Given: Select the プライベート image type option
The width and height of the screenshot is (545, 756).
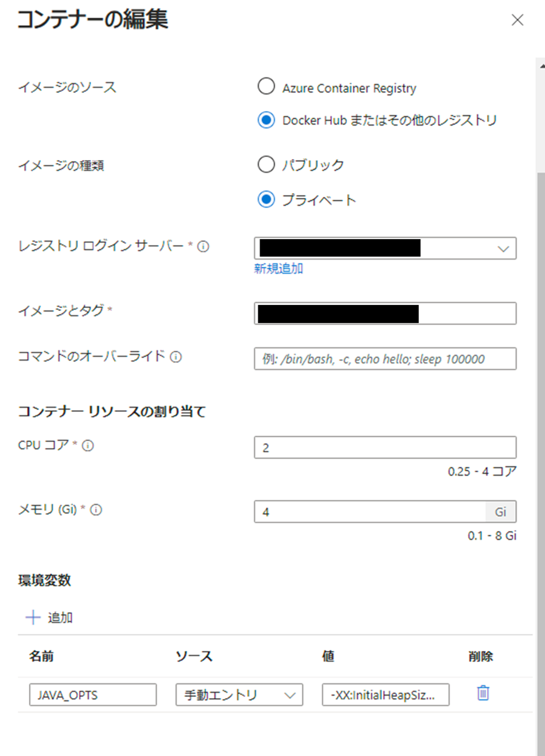Looking at the screenshot, I should click(x=266, y=199).
